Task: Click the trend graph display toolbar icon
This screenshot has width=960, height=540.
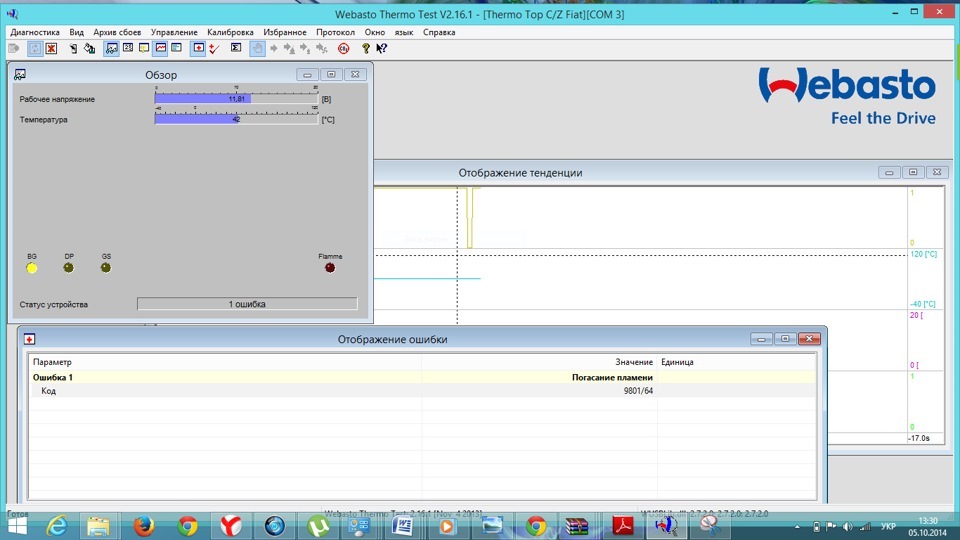Action: [x=160, y=48]
